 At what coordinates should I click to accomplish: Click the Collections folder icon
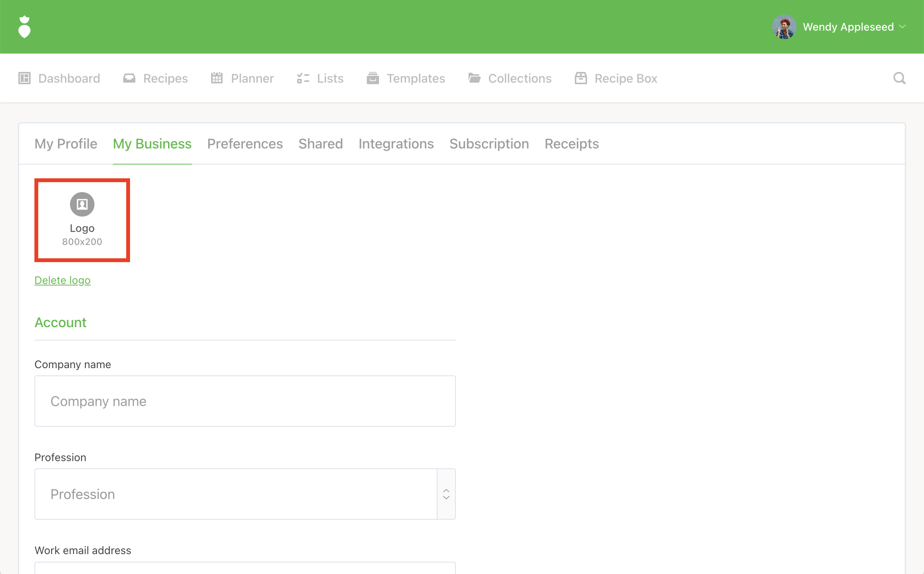[474, 78]
